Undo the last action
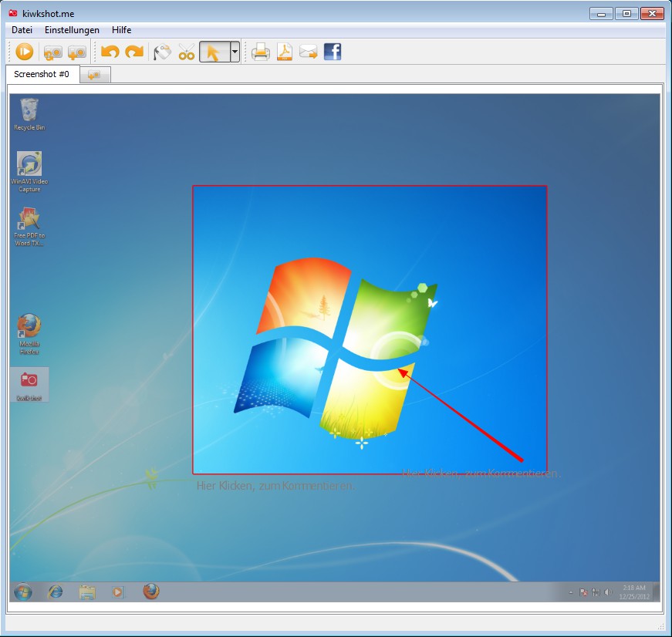Viewport: 672px width, 637px height. tap(110, 52)
